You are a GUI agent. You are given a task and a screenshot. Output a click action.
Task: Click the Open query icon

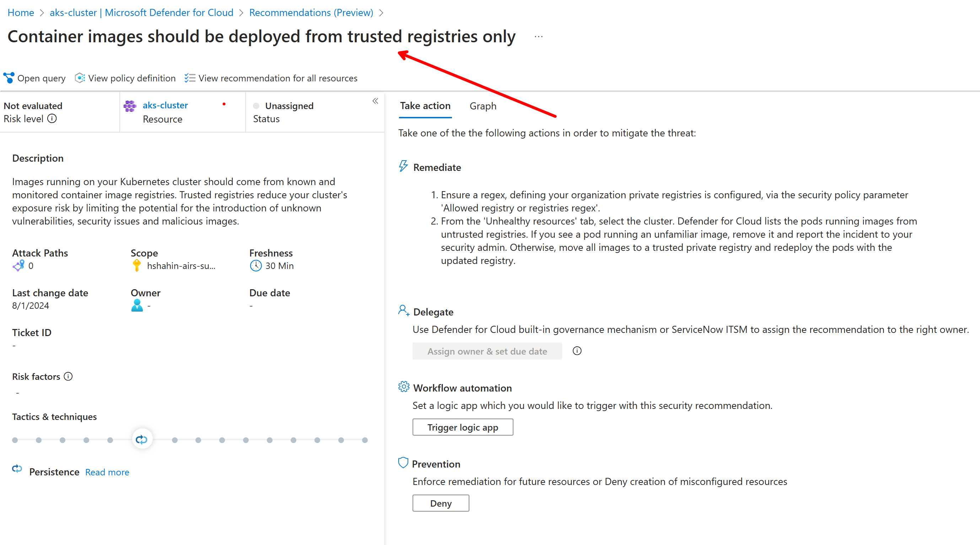point(9,77)
